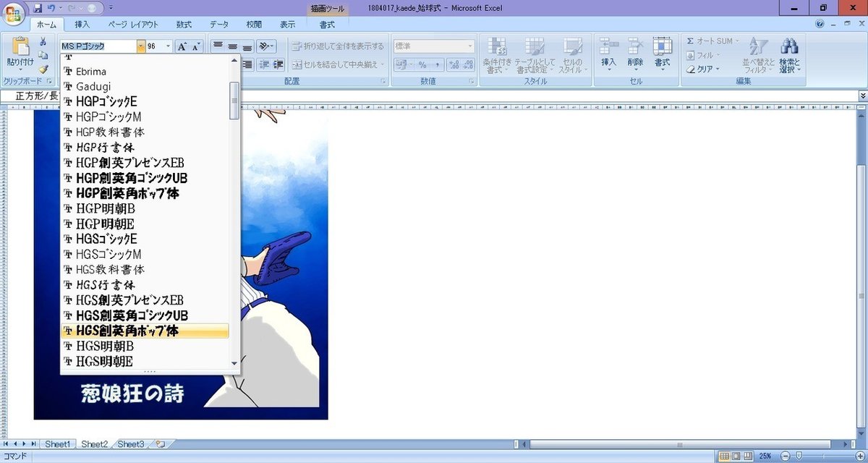Viewport: 868px width, 463px height.
Task: Click the Format Painter brush icon
Action: pos(43,69)
